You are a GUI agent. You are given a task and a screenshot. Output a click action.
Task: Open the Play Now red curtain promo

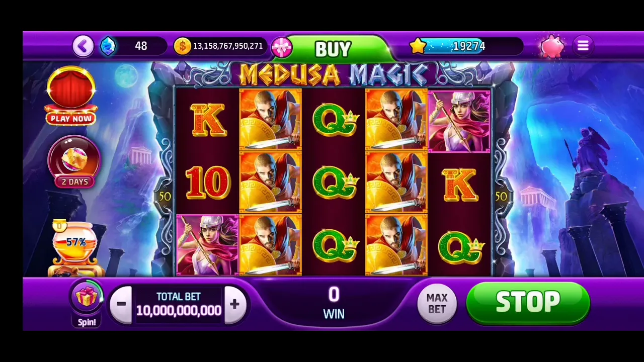71,96
